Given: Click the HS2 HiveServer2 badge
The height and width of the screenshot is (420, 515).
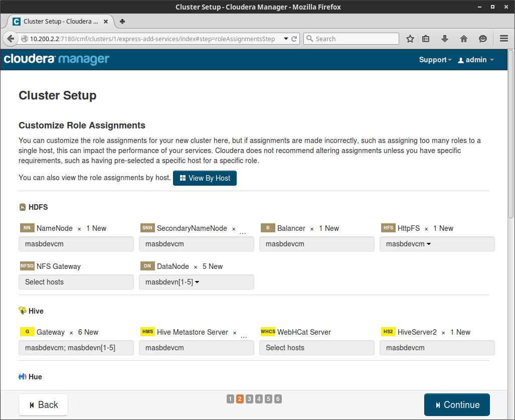Looking at the screenshot, I should pyautogui.click(x=388, y=332).
